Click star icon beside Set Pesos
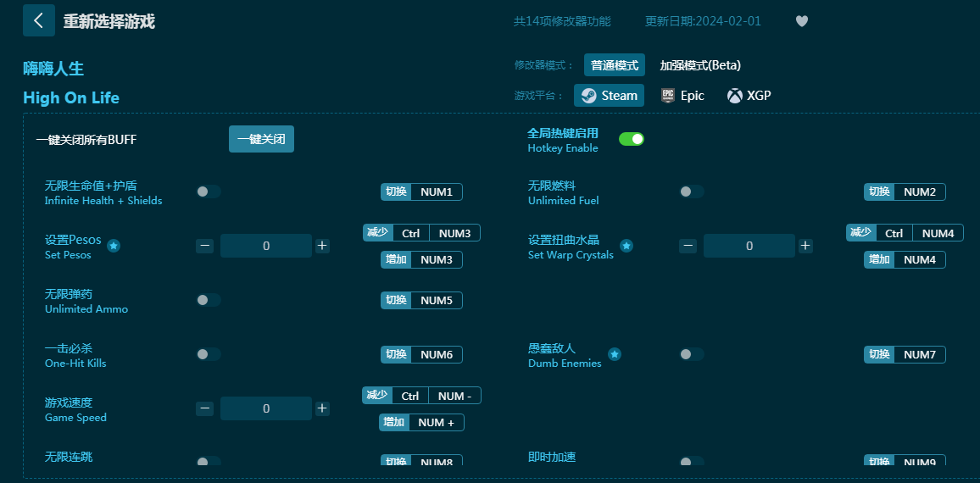 [x=114, y=246]
